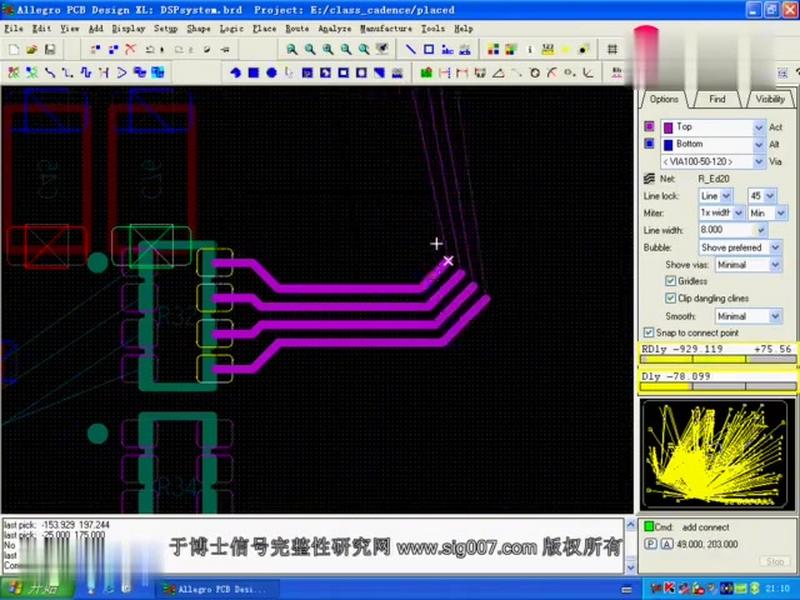Open the 45 degree line lock dropdown
The image size is (800, 600).
tap(770, 196)
